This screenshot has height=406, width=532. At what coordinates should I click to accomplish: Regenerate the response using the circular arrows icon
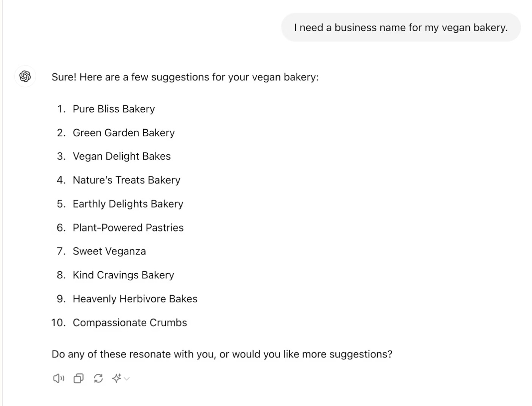pos(98,378)
